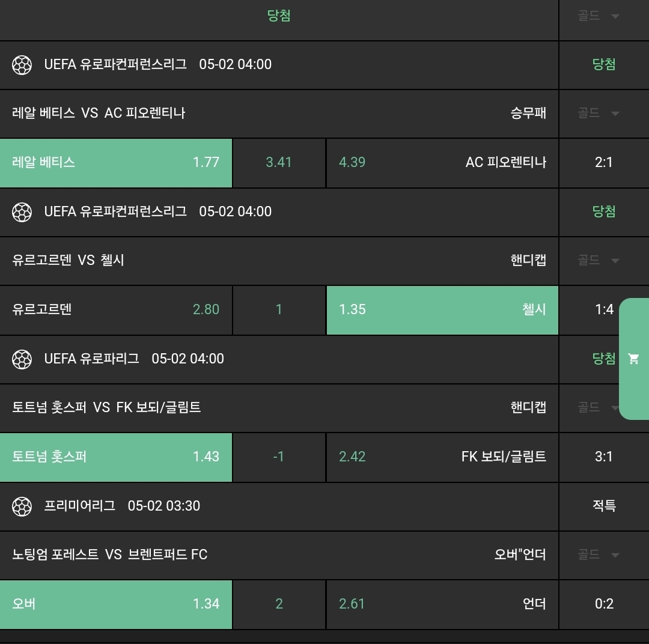Select 첼시 handicap odds 1.35

(x=442, y=309)
